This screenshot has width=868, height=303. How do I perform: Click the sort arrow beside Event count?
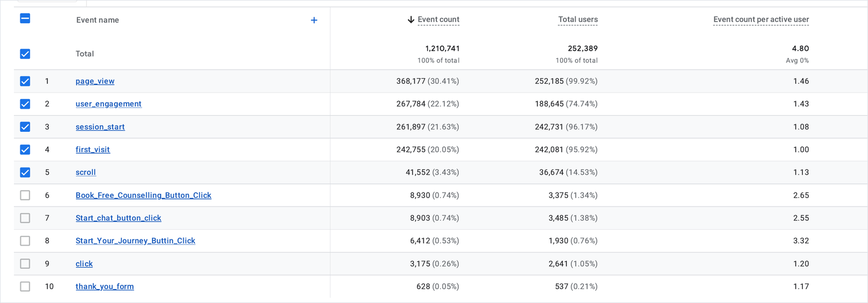pos(411,20)
